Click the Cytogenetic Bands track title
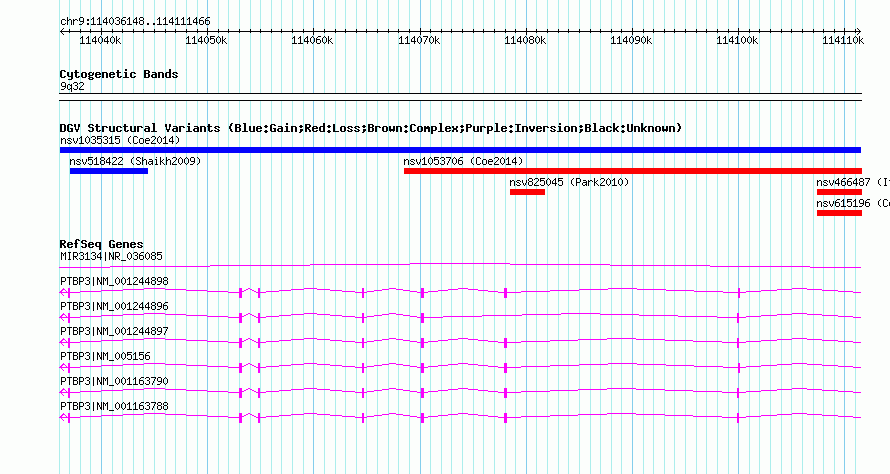 coord(119,74)
